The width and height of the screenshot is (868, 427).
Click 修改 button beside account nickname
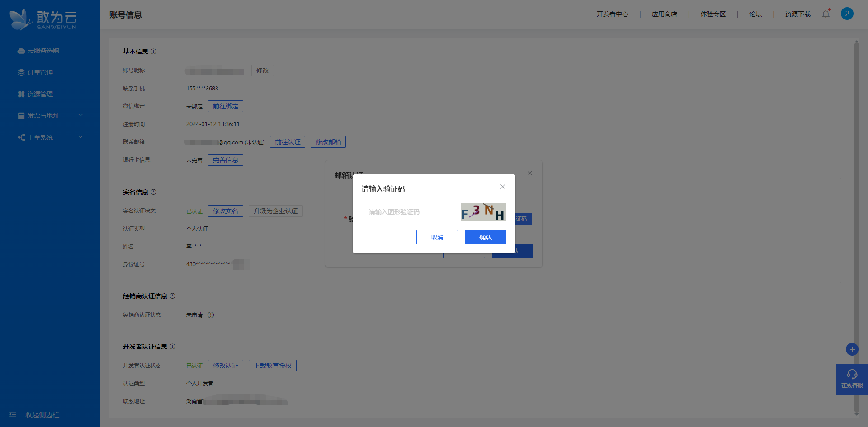(263, 70)
